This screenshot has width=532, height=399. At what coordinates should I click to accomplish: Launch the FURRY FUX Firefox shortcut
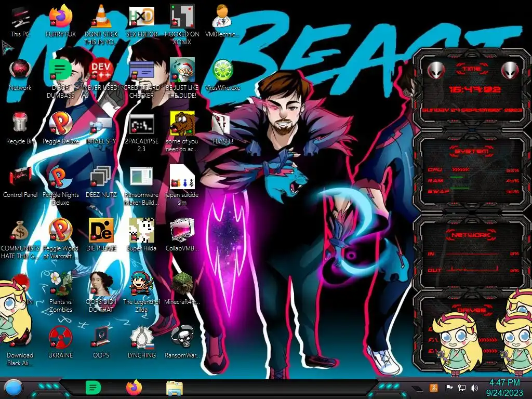[60, 17]
